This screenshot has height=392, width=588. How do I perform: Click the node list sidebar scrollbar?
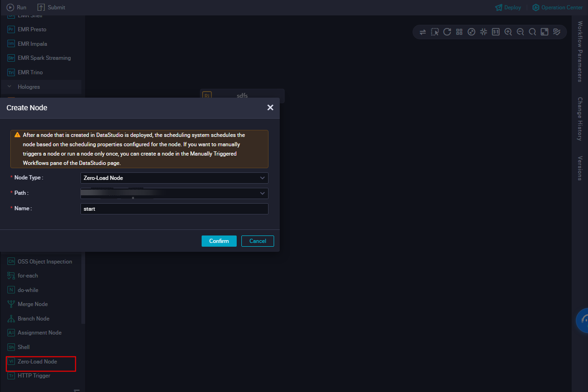pyautogui.click(x=83, y=288)
